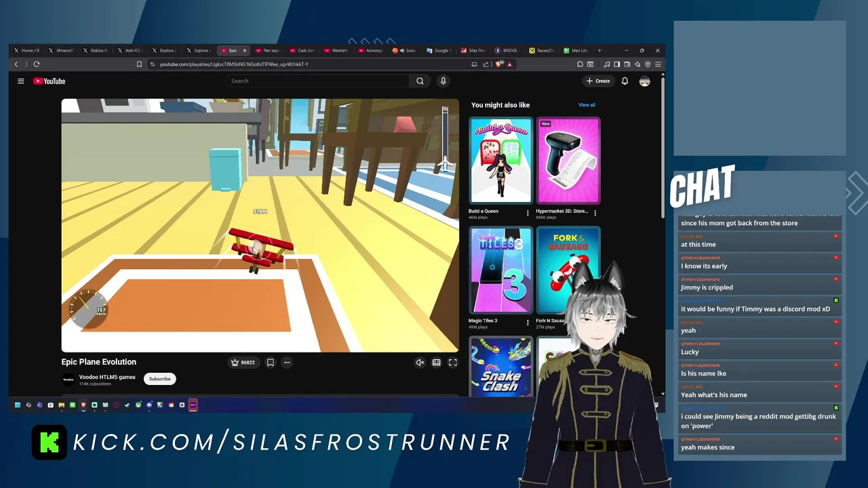Image resolution: width=868 pixels, height=488 pixels.
Task: Open YouTube notifications bell
Action: pyautogui.click(x=625, y=81)
